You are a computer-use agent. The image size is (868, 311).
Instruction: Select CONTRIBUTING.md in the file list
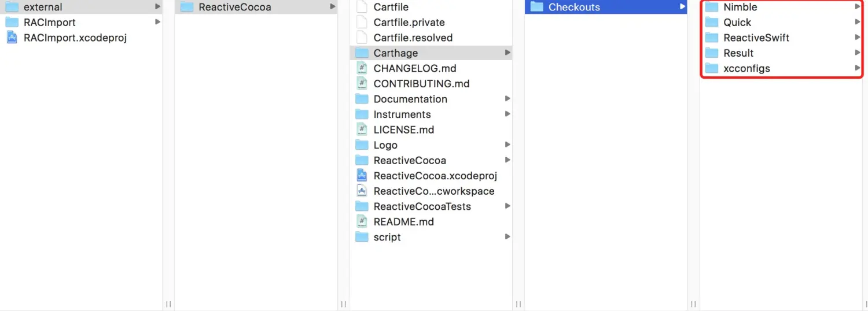(421, 84)
